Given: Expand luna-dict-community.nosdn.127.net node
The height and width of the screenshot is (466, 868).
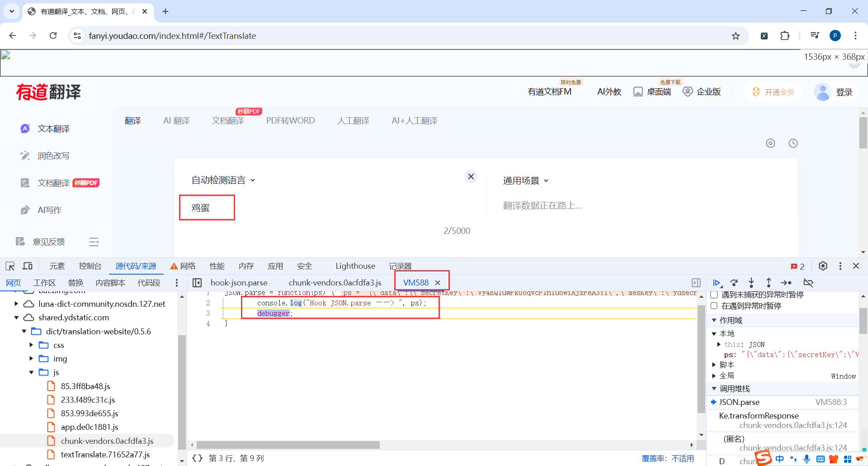Looking at the screenshot, I should click(x=16, y=304).
